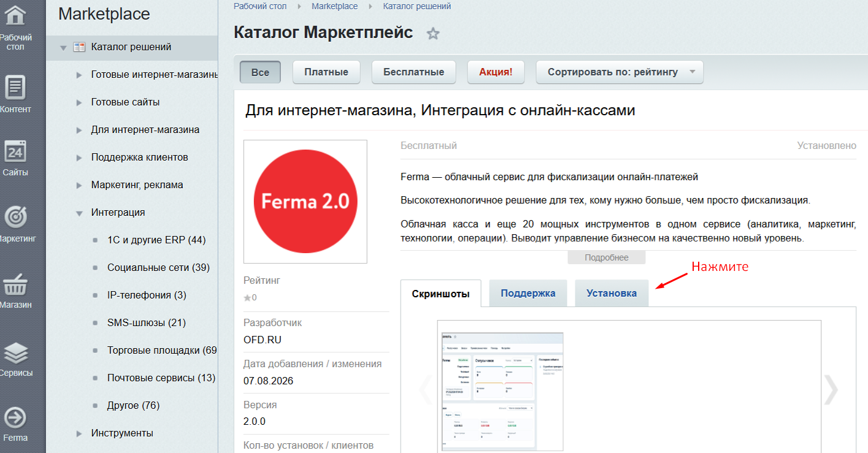Open Маркетинг, реклама tree item
This screenshot has width=868, height=453.
tap(137, 185)
